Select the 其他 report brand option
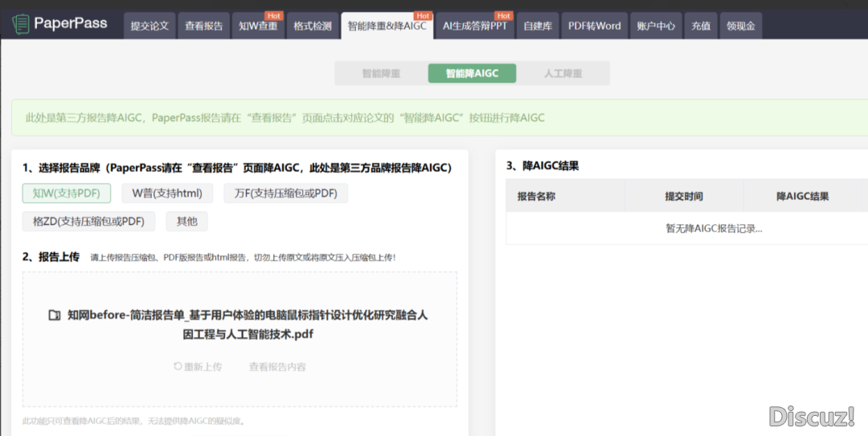The width and height of the screenshot is (868, 436). coord(186,222)
